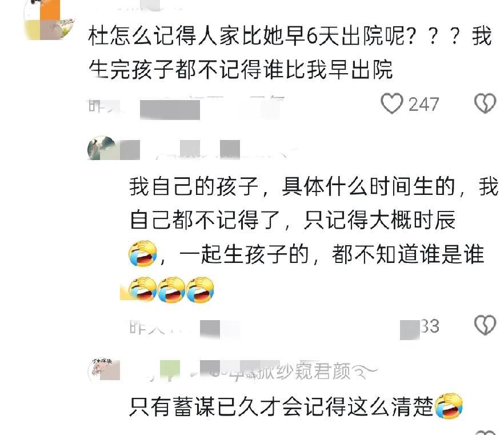Tap the broken heart beside 33 likes
This screenshot has width=504, height=435.
click(x=485, y=325)
